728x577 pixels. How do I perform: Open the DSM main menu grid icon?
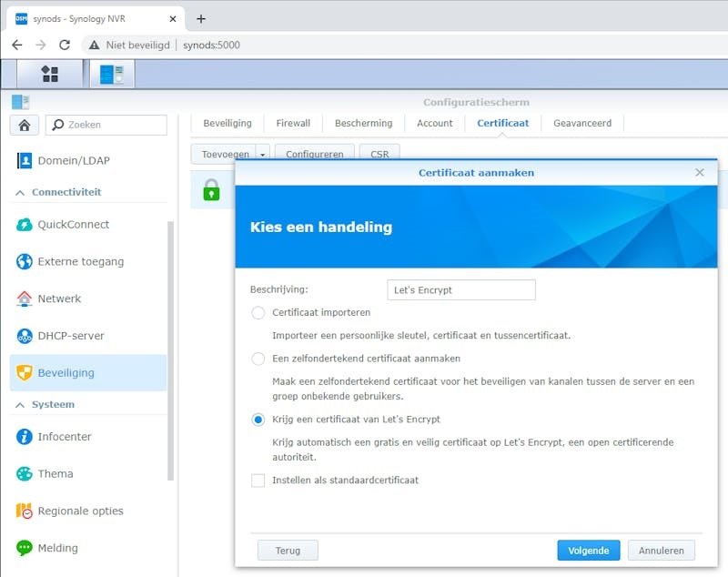[x=50, y=74]
